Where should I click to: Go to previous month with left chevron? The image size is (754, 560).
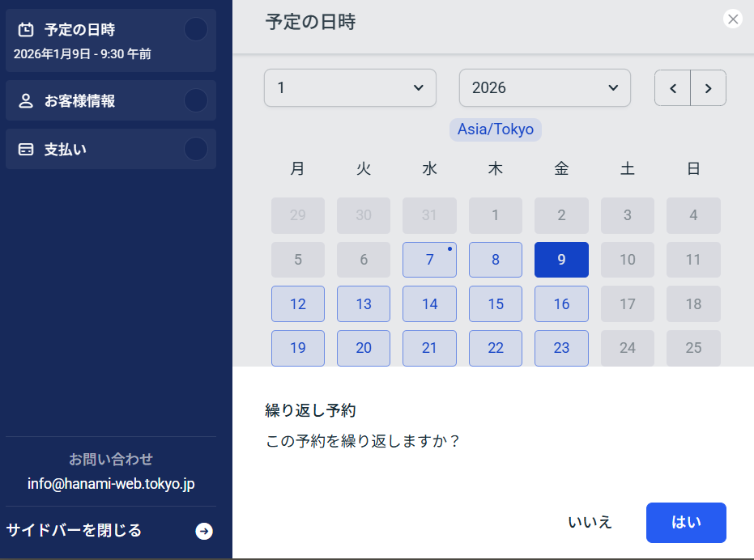(672, 88)
